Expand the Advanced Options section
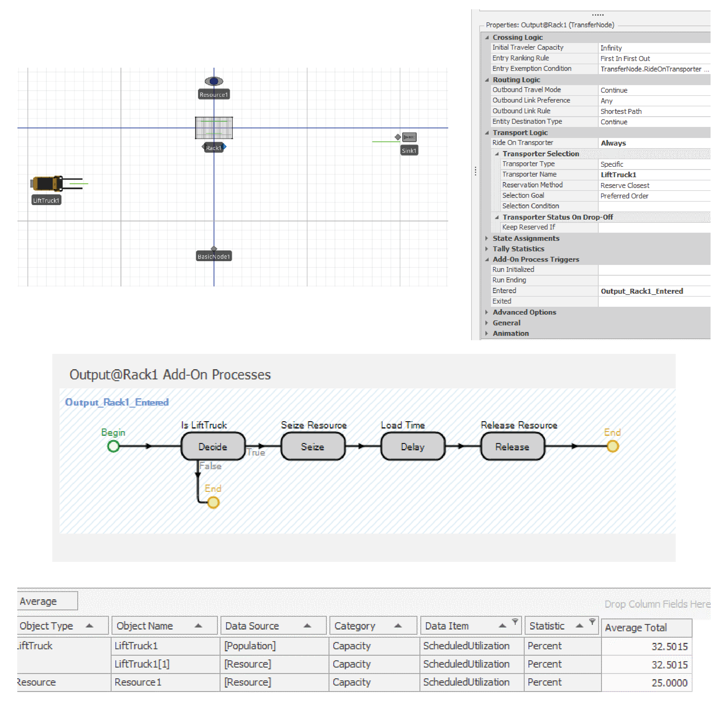728x728 pixels. click(x=487, y=312)
